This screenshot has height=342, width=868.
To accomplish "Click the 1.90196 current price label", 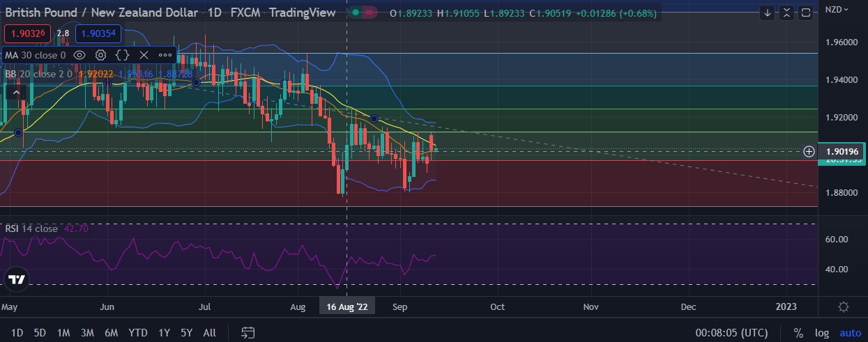I will point(842,151).
